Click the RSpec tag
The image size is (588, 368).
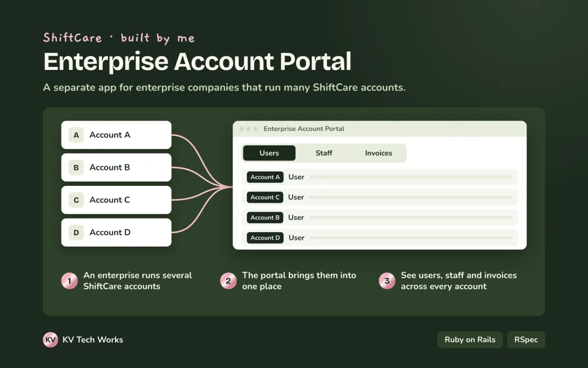(526, 340)
